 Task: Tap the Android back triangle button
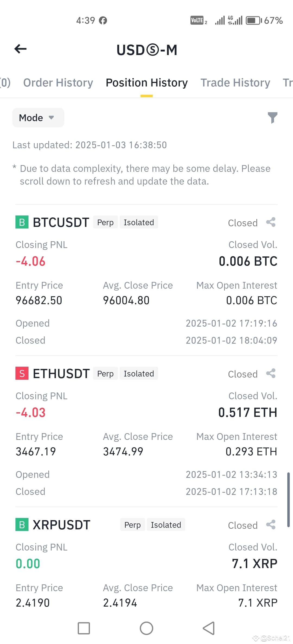[209, 628]
